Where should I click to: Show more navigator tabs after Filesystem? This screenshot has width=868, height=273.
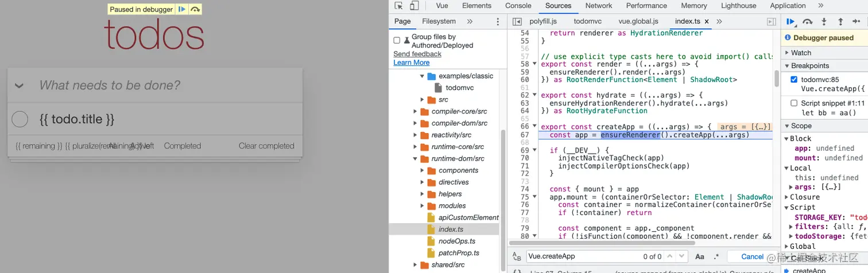point(470,21)
